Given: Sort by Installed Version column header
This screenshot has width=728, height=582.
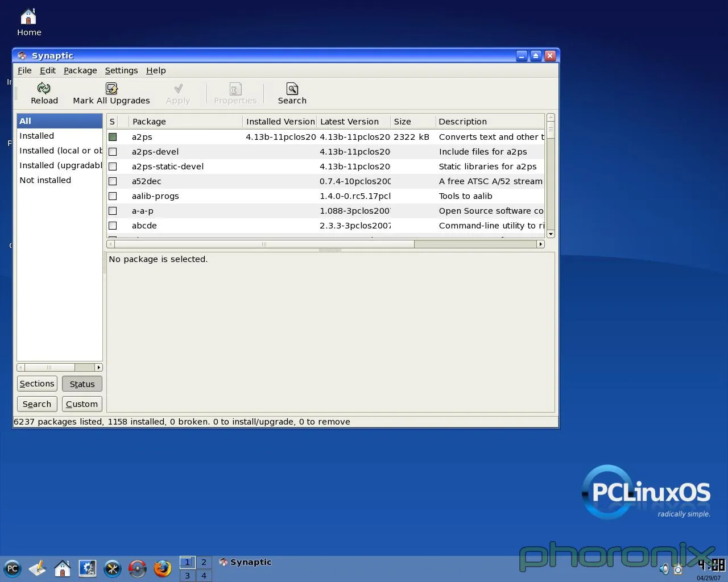Looking at the screenshot, I should coord(280,122).
